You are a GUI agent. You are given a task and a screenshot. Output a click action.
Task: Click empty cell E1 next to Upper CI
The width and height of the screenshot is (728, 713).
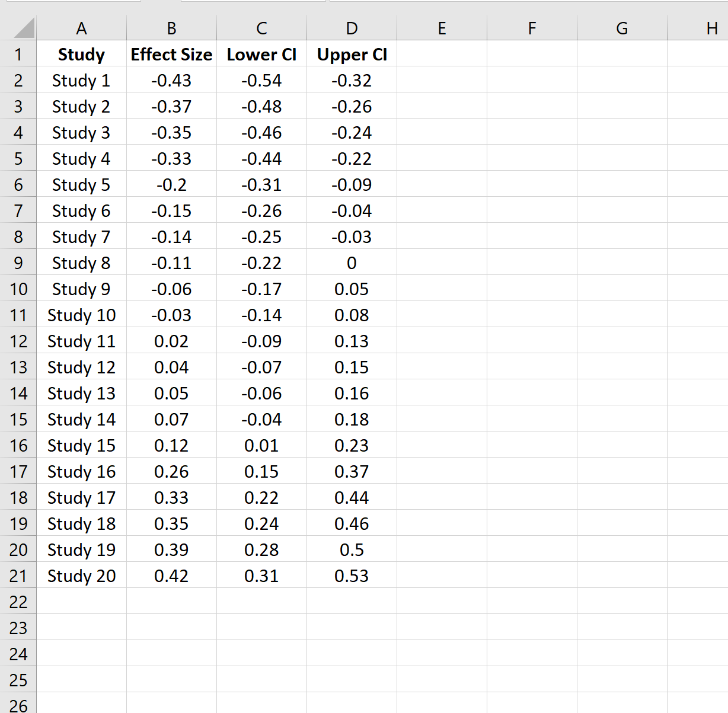pyautogui.click(x=442, y=54)
